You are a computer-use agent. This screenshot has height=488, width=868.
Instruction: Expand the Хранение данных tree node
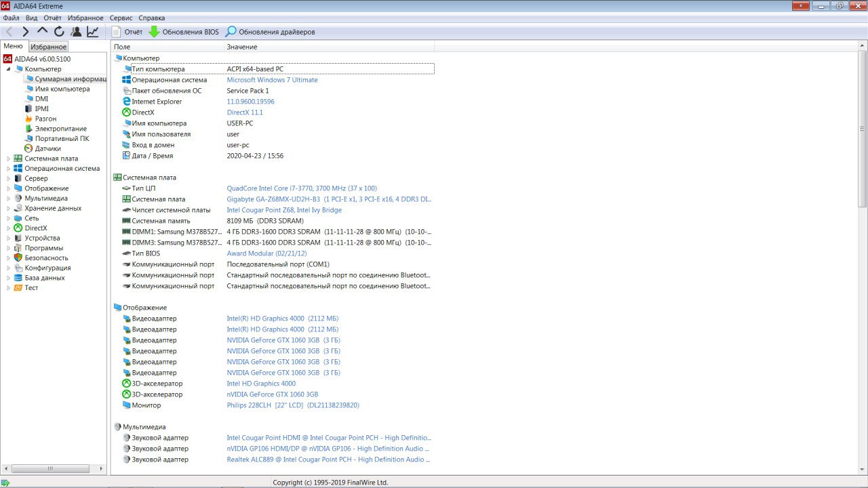(8, 208)
